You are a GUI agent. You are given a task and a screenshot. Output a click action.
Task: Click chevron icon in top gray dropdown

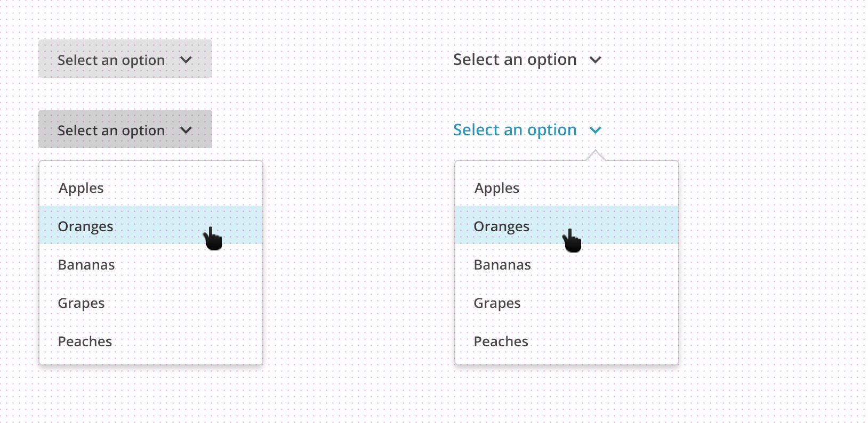pyautogui.click(x=186, y=60)
